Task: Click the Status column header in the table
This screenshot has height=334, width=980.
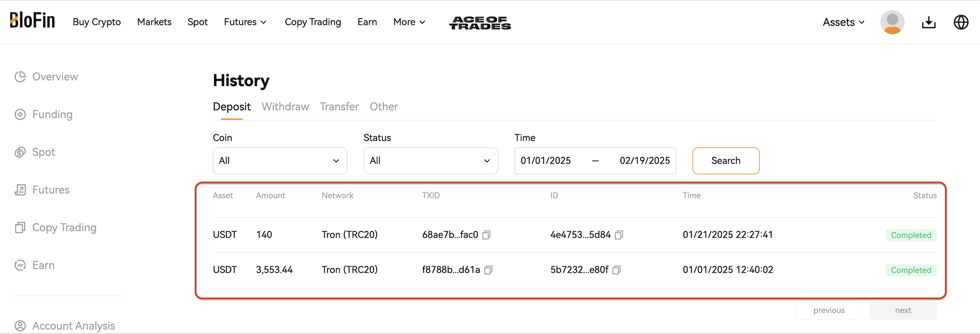Action: click(925, 196)
